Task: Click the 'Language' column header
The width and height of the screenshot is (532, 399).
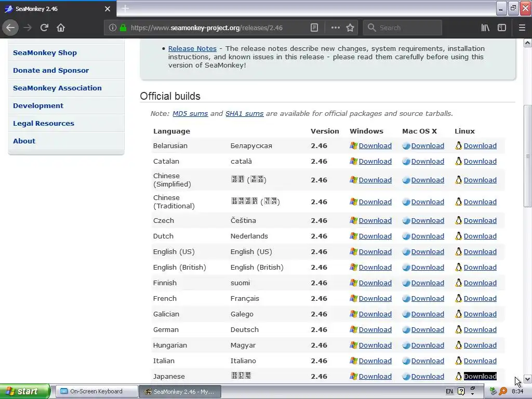Action: coord(171,131)
